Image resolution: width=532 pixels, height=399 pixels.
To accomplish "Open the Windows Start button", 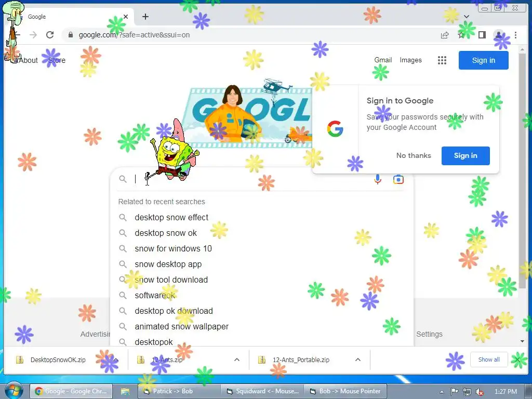I will click(13, 391).
